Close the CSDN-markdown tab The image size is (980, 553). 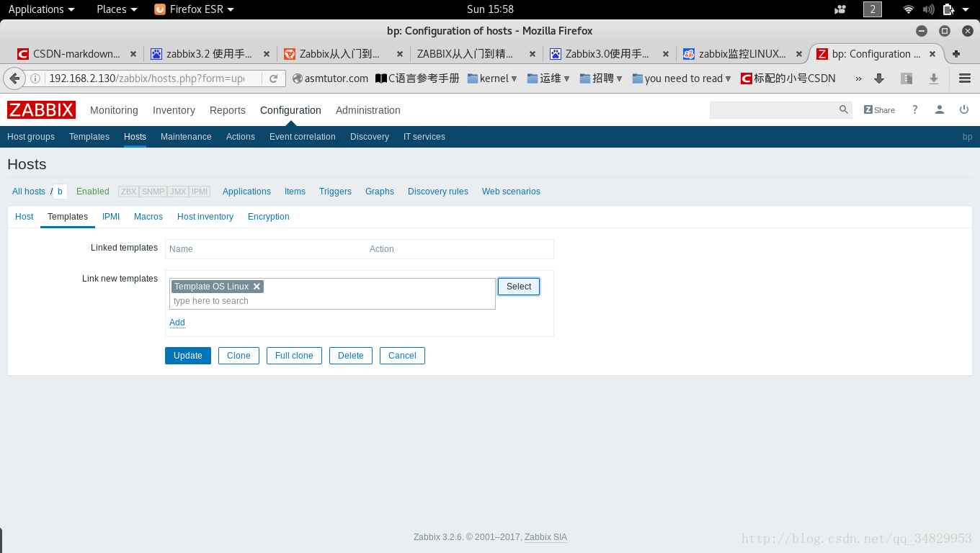[x=133, y=54]
